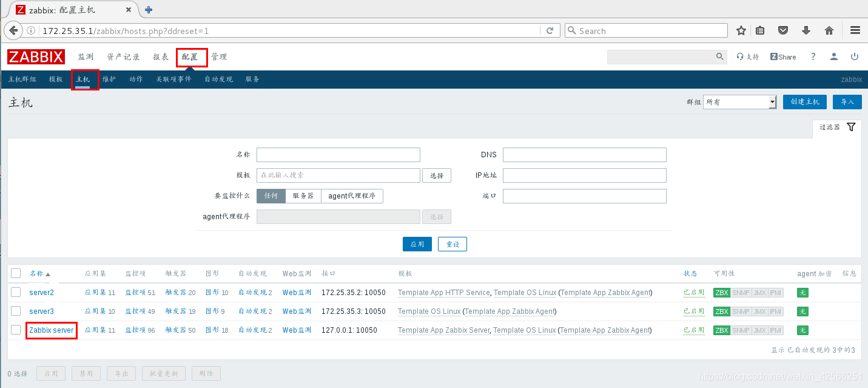Viewport: 868px width, 388px height.
Task: Go to the browser home icon
Action: tap(829, 30)
